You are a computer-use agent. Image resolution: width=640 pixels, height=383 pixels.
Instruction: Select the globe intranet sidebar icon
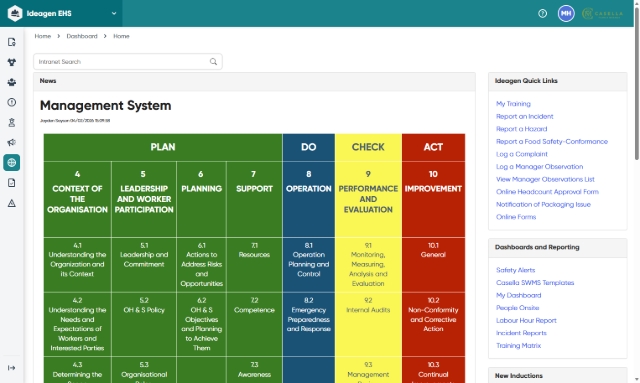(x=11, y=163)
